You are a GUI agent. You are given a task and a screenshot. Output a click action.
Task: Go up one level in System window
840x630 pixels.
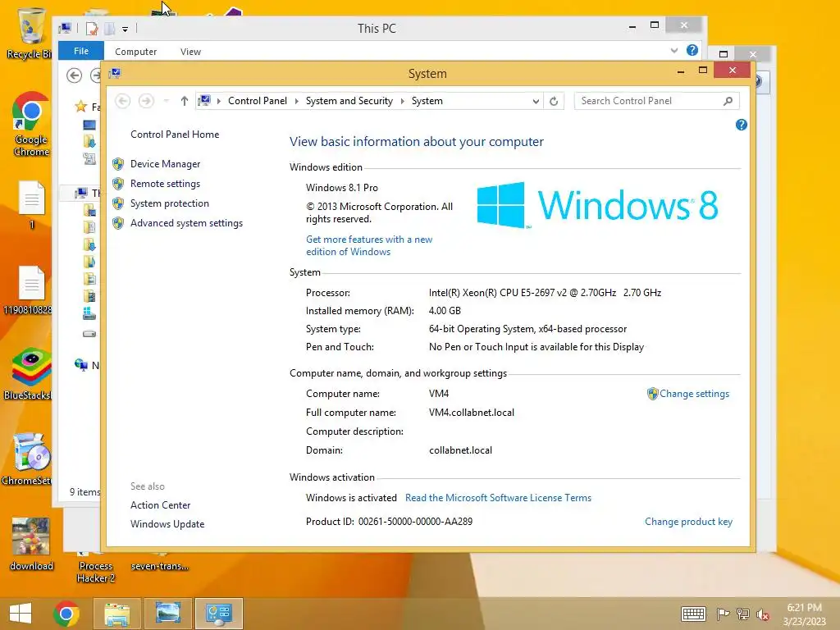point(185,101)
